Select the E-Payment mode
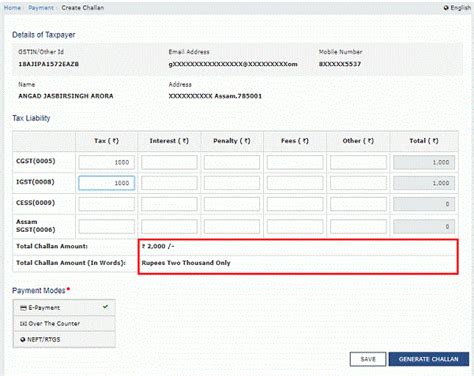Screen dimensions: 474x376 [64, 308]
